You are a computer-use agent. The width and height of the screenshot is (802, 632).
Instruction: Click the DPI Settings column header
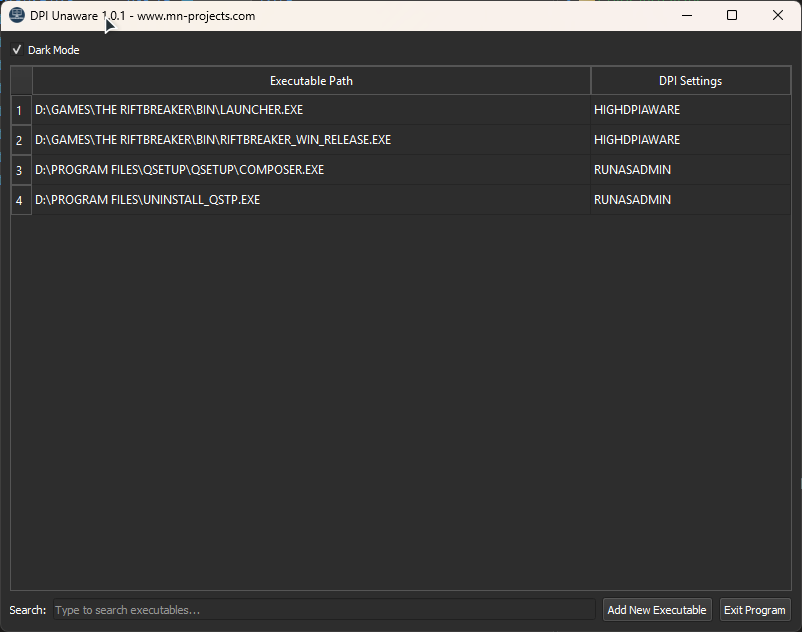[x=690, y=81]
